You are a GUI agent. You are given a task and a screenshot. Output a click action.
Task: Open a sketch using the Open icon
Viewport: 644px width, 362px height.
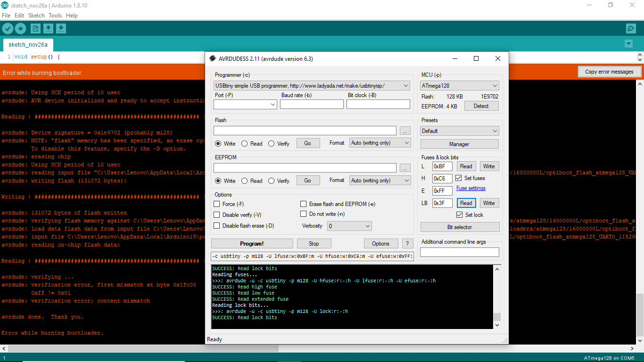[48, 28]
